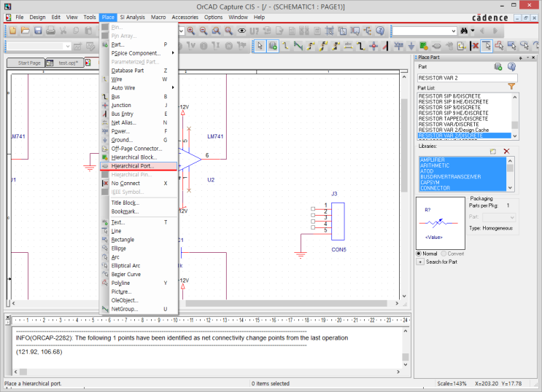Click the Place NetGroup green toolbar icon
The image size is (542, 392).
coord(298,46)
